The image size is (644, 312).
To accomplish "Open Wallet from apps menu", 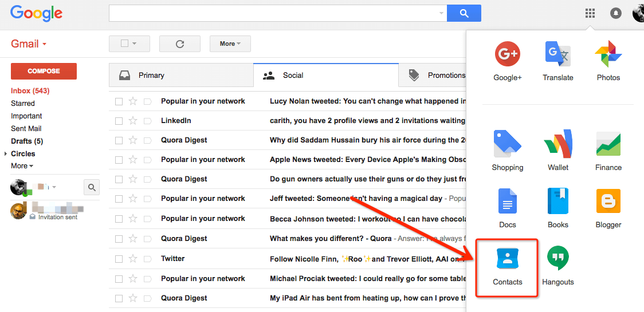I will 557,151.
